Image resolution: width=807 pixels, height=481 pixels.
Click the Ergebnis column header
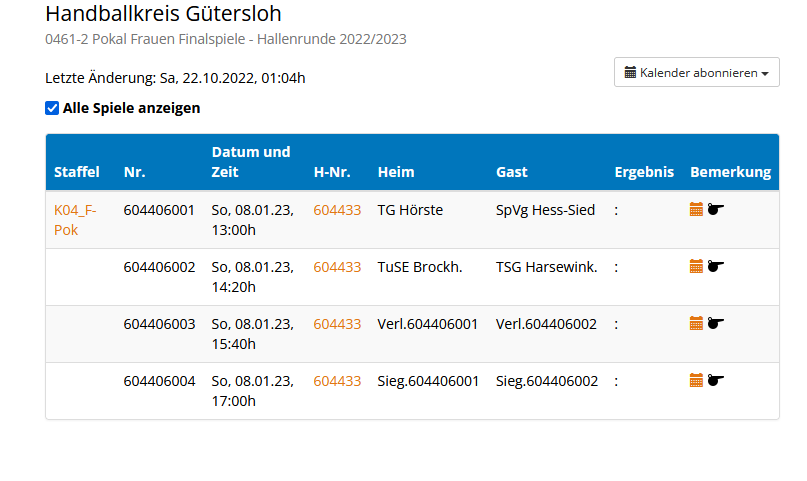coord(644,172)
